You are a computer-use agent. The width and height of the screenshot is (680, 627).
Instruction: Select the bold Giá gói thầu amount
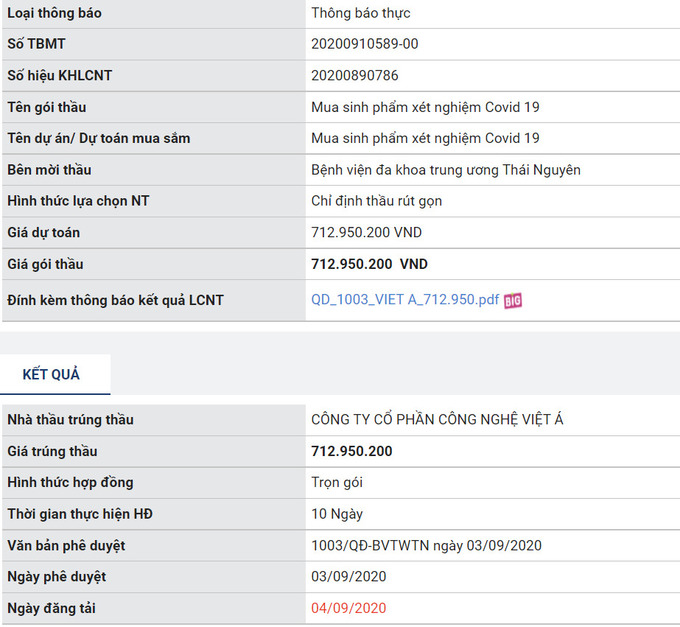(x=369, y=264)
